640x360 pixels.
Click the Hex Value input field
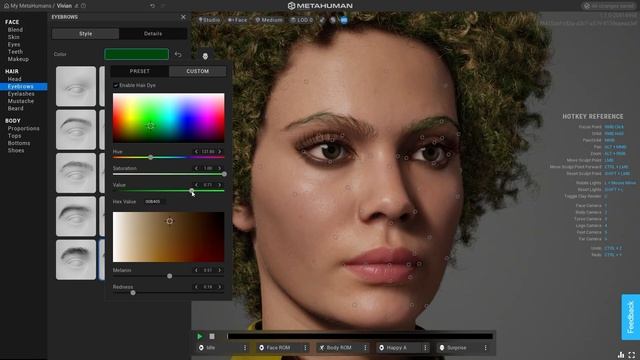(155, 202)
